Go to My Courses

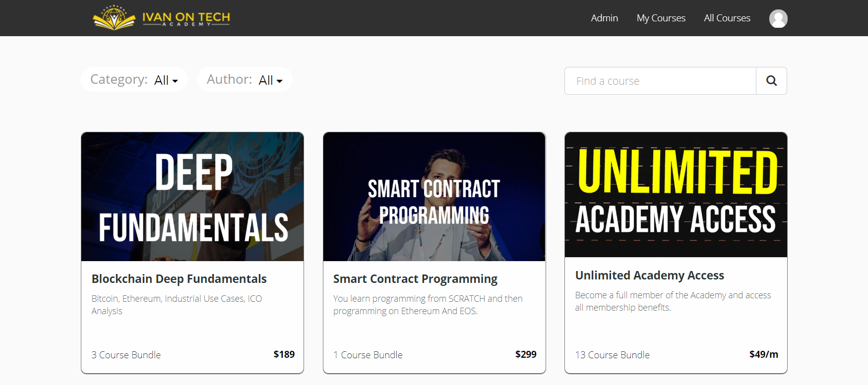tap(661, 18)
